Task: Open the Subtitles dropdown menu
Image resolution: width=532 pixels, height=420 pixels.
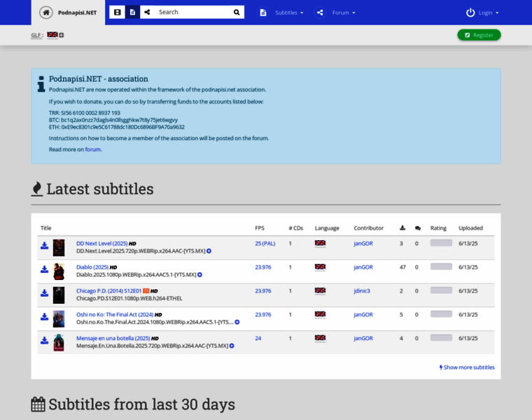Action: pyautogui.click(x=289, y=13)
